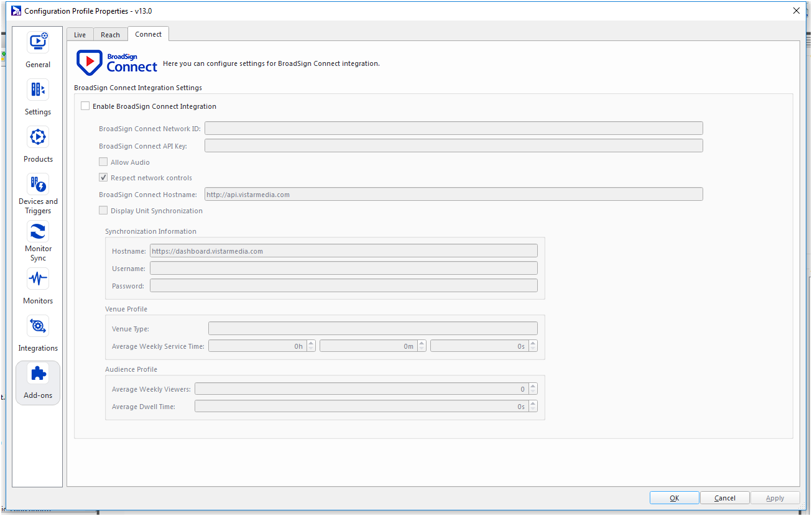Switch to the Reach tab

point(110,35)
